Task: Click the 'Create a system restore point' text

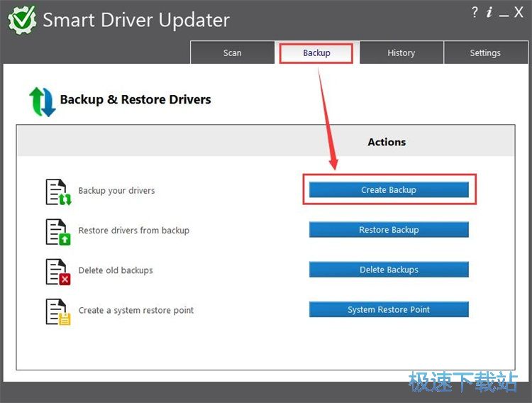Action: pyautogui.click(x=136, y=310)
